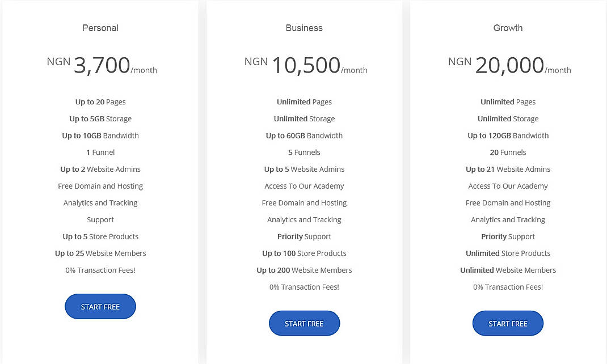607x364 pixels.
Task: Select the Growth plan title
Action: [x=508, y=27]
